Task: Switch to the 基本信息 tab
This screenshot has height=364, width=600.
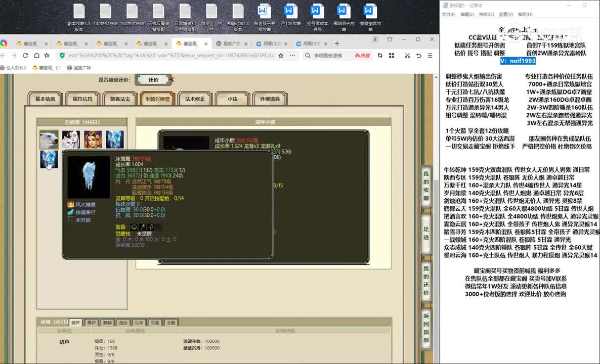Action: point(45,99)
